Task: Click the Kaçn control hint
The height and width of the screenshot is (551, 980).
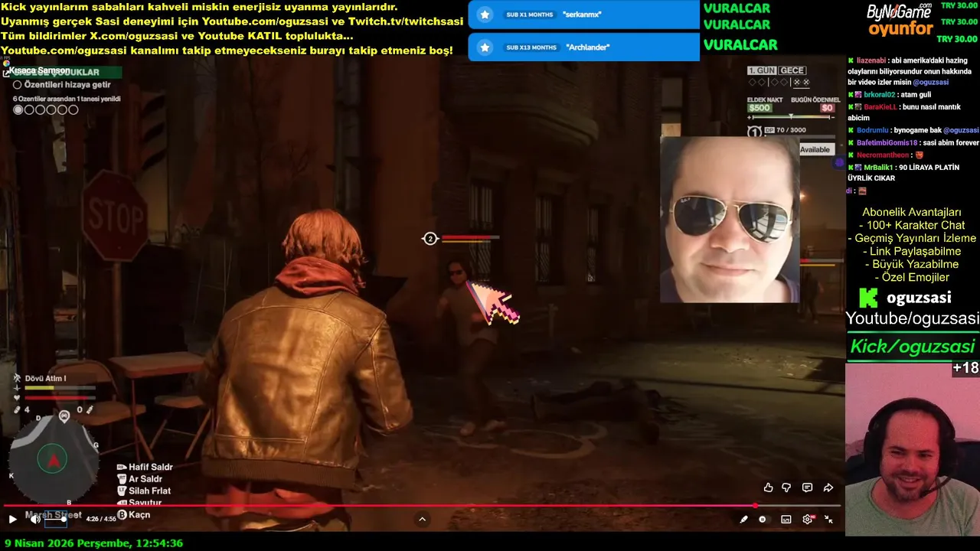Action: (133, 515)
